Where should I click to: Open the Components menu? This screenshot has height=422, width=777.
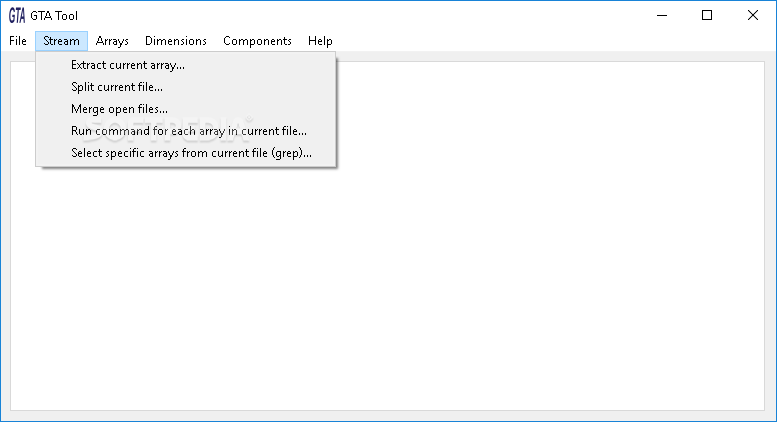(257, 41)
